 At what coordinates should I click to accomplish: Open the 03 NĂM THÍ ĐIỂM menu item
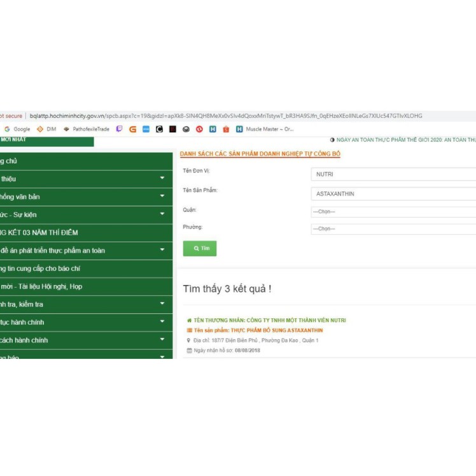coord(45,233)
